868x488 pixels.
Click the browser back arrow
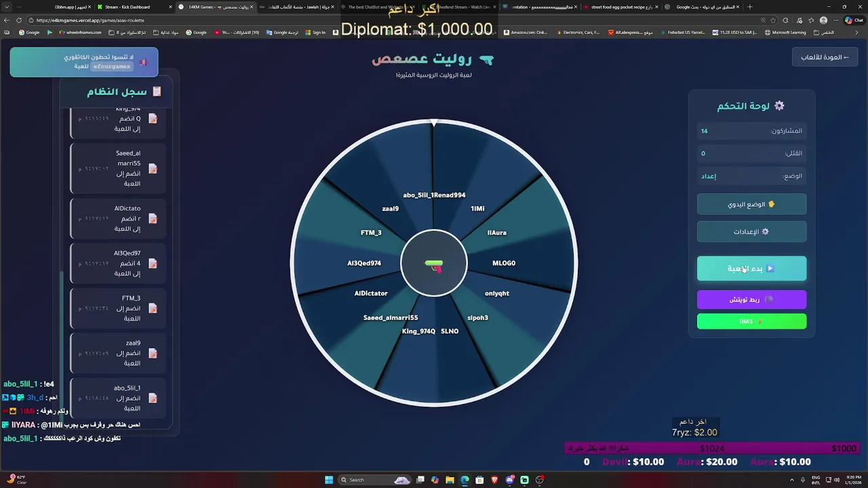[6, 20]
